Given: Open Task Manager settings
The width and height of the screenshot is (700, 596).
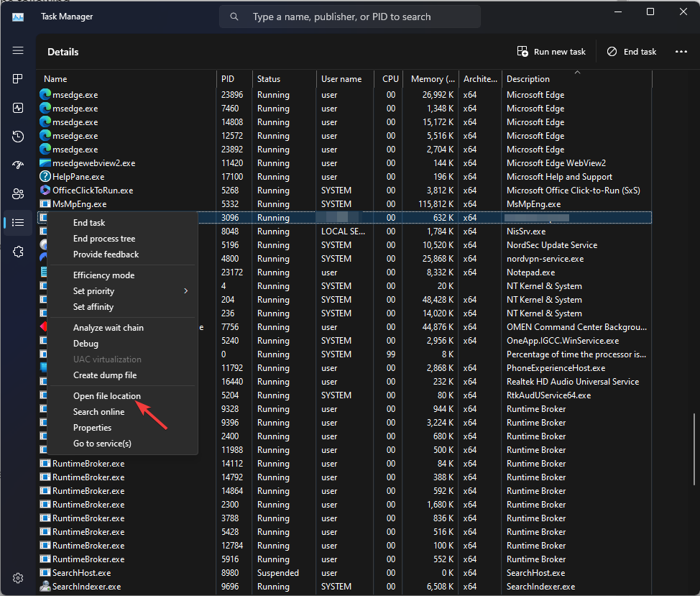Looking at the screenshot, I should coord(17,577).
